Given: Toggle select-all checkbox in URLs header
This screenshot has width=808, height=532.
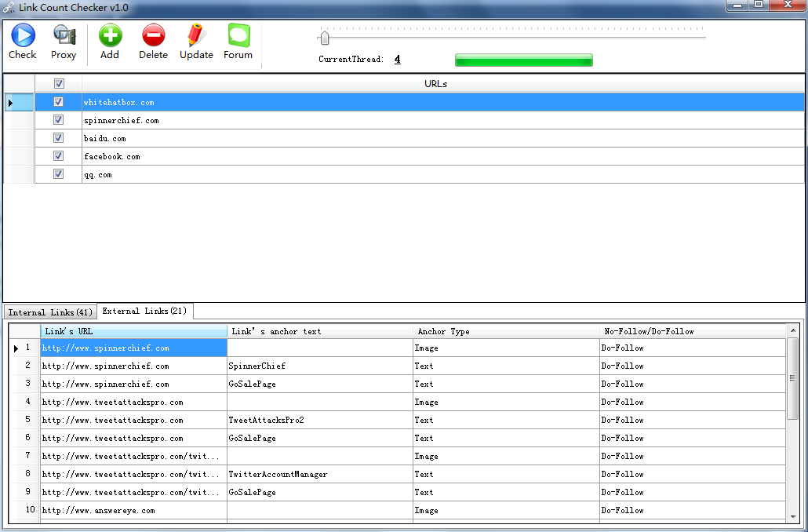Looking at the screenshot, I should 58,83.
